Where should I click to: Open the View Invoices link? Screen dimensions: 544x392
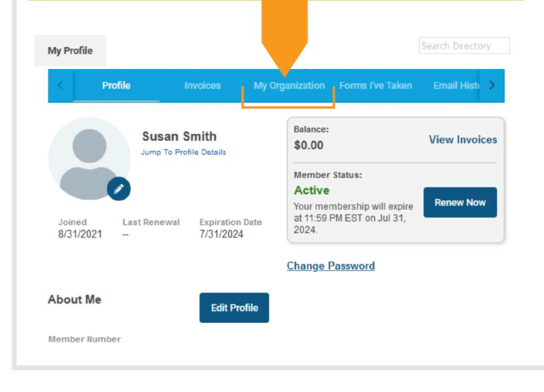click(x=463, y=140)
